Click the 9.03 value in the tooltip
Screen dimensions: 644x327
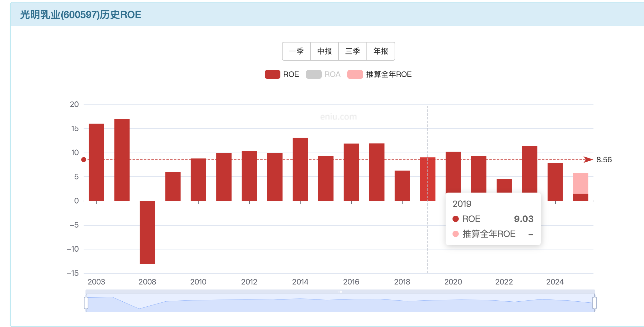pos(524,219)
